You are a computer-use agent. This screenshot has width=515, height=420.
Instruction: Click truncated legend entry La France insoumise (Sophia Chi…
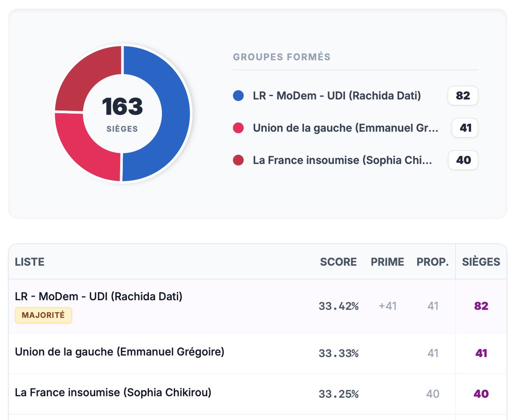tap(342, 160)
